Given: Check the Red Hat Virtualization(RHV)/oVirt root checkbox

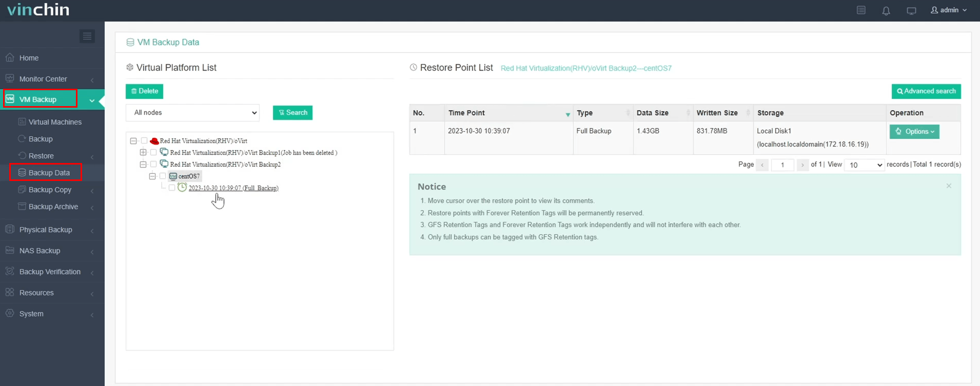Looking at the screenshot, I should (144, 141).
